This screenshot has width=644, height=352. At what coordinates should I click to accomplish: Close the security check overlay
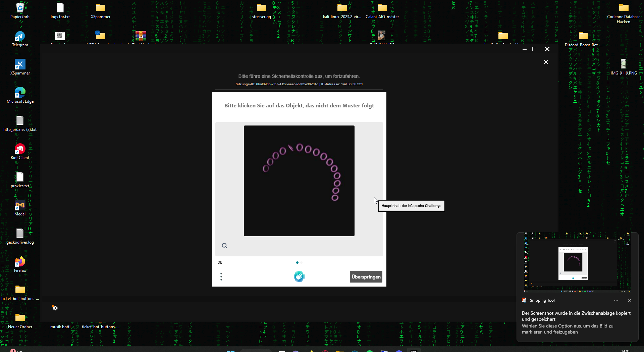pyautogui.click(x=546, y=62)
